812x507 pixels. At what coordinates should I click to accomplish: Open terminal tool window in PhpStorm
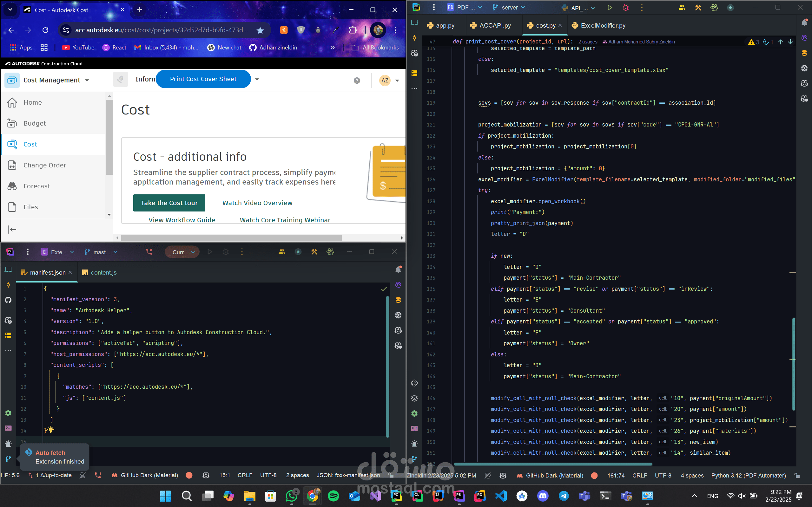tap(8, 428)
